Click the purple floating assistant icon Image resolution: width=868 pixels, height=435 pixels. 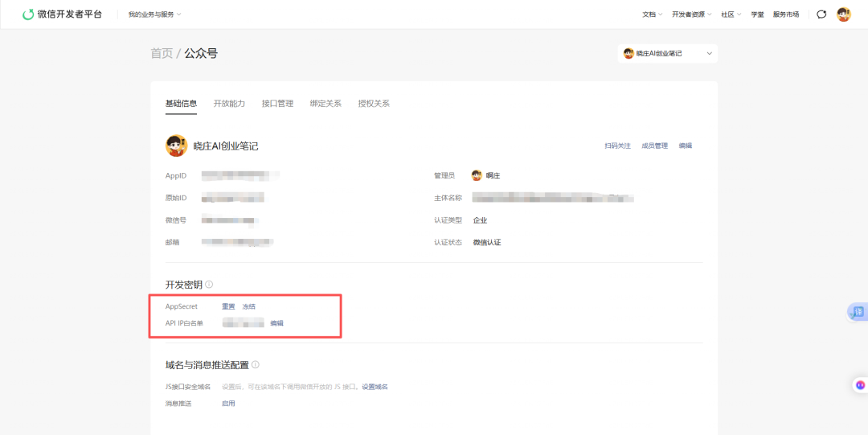pos(860,384)
